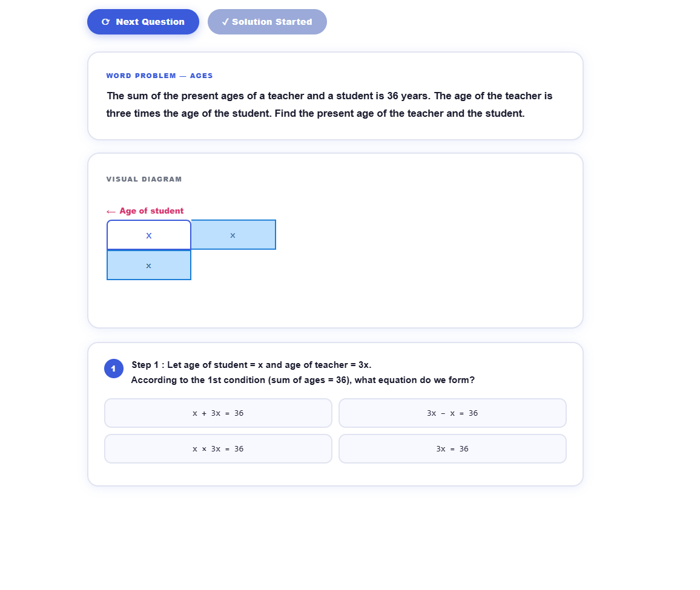Select the answer x + 3x = 36
This screenshot has width=700, height=590.
coord(218,413)
